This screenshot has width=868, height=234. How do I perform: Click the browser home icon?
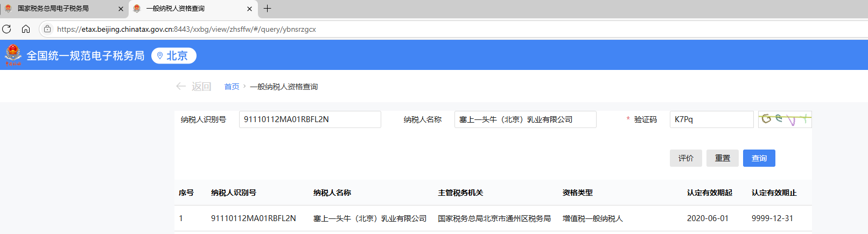pos(26,29)
